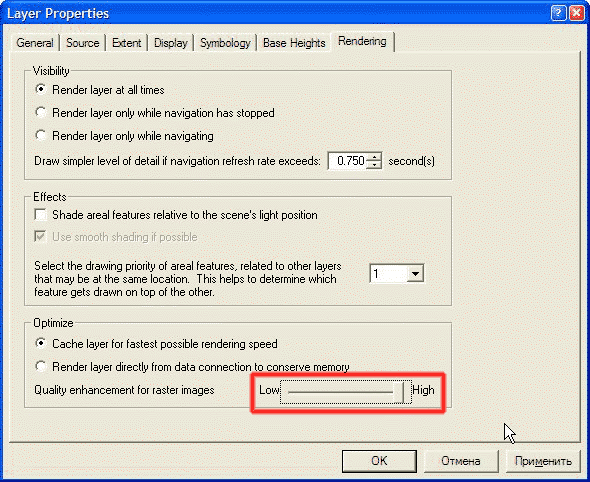Go to the Extent tab
590x482 pixels.
[x=126, y=43]
